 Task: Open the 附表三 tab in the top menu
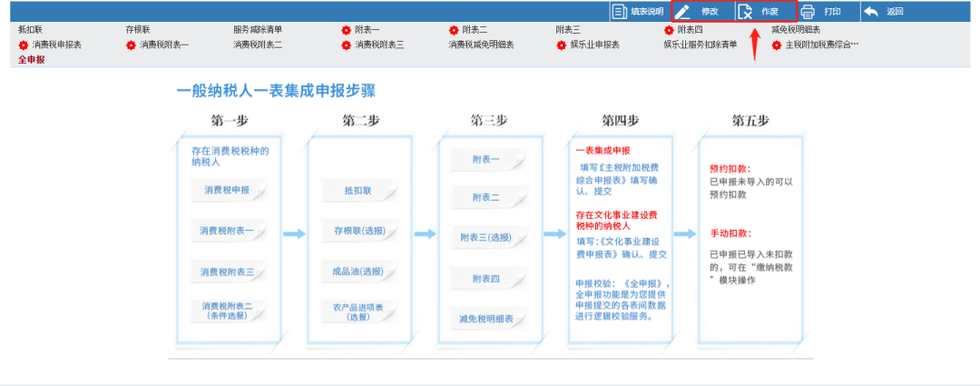click(x=568, y=30)
